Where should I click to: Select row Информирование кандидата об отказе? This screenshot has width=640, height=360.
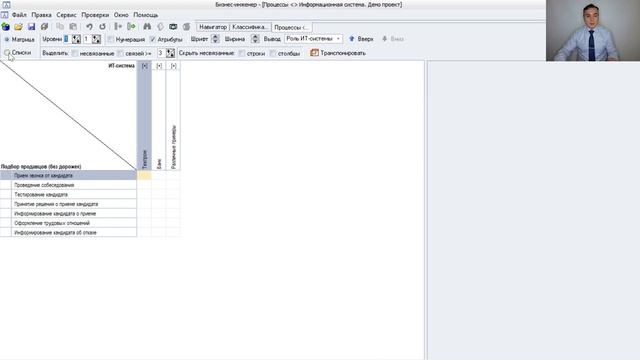pyautogui.click(x=69, y=233)
